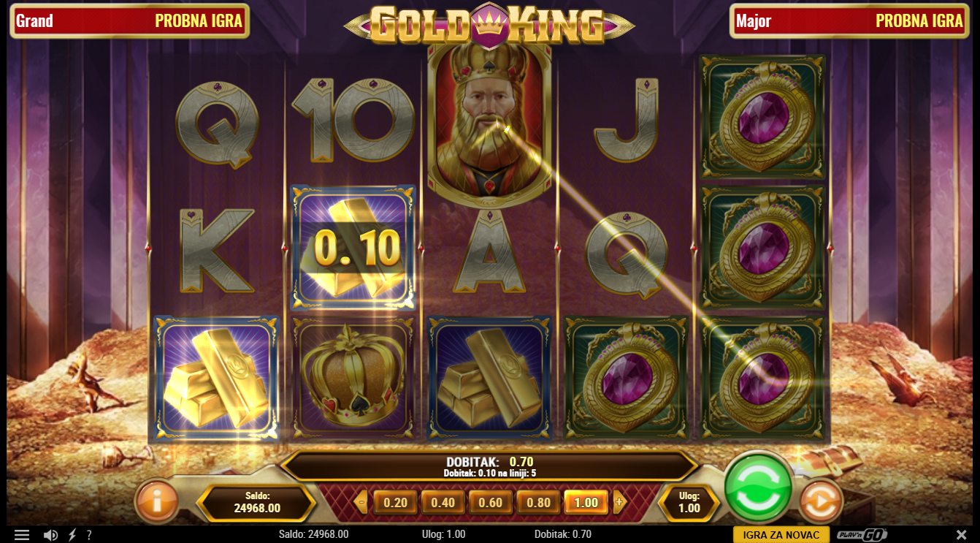Choose the 0.60 bet amount
Screen dimensions: 980x543
[490, 503]
